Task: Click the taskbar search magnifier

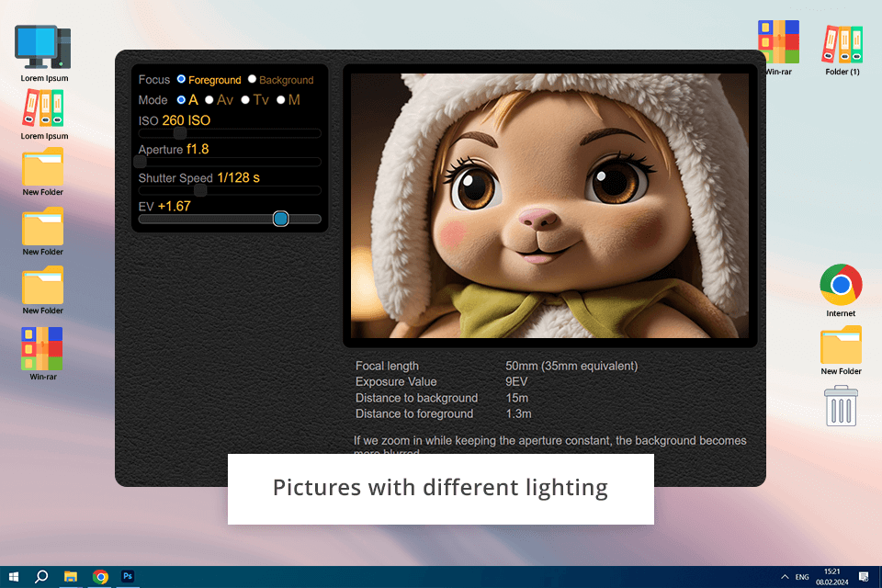Action: (x=41, y=577)
